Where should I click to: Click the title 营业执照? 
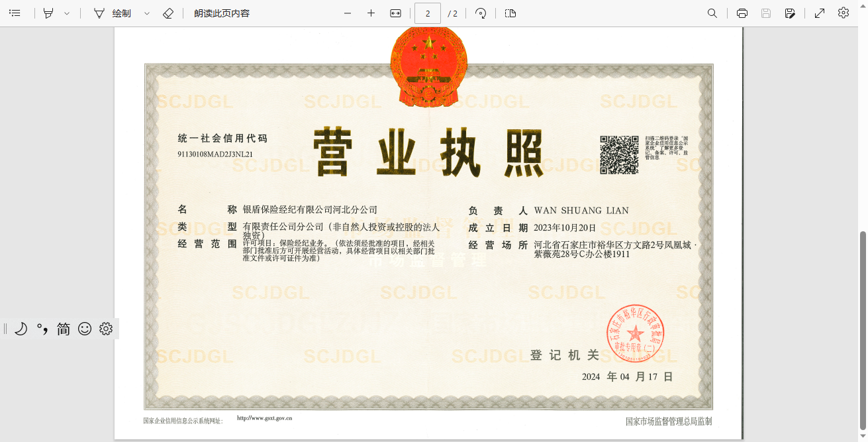pos(428,152)
